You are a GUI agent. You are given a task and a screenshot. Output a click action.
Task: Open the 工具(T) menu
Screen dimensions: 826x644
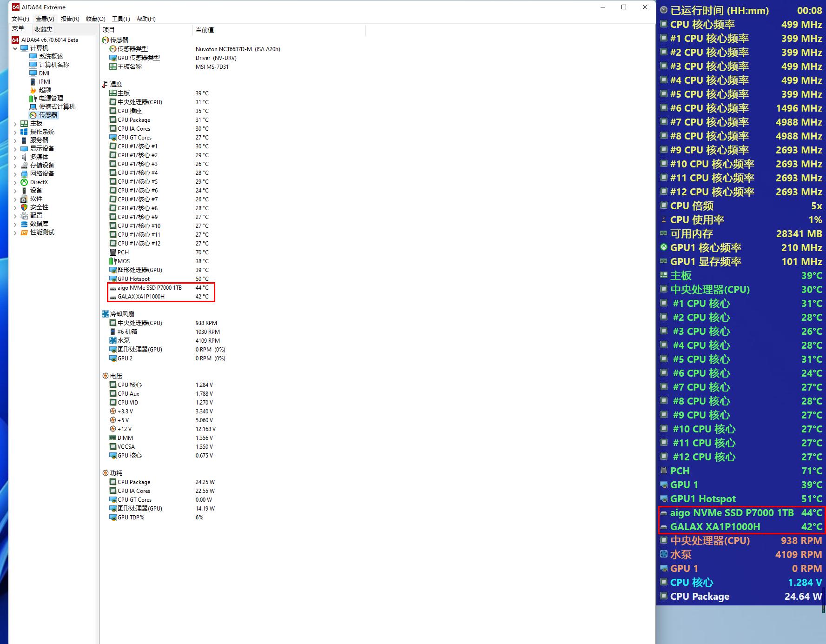(120, 19)
